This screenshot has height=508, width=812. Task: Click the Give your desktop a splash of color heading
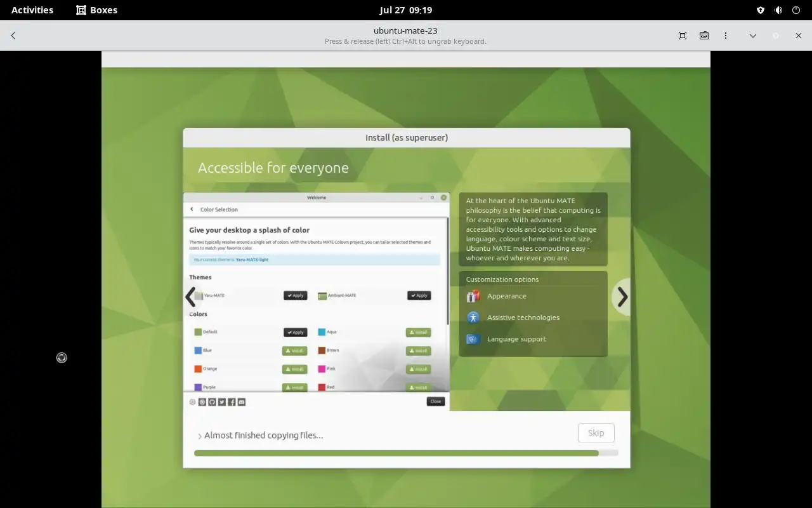249,230
